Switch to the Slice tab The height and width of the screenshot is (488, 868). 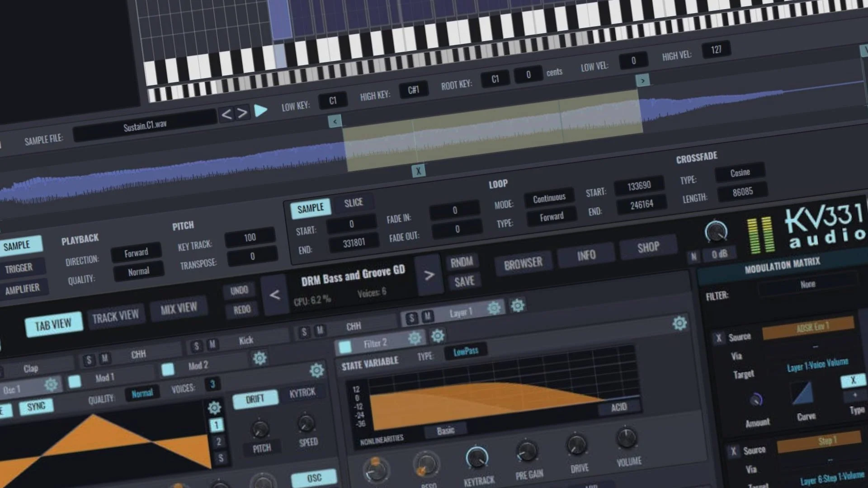[353, 202]
